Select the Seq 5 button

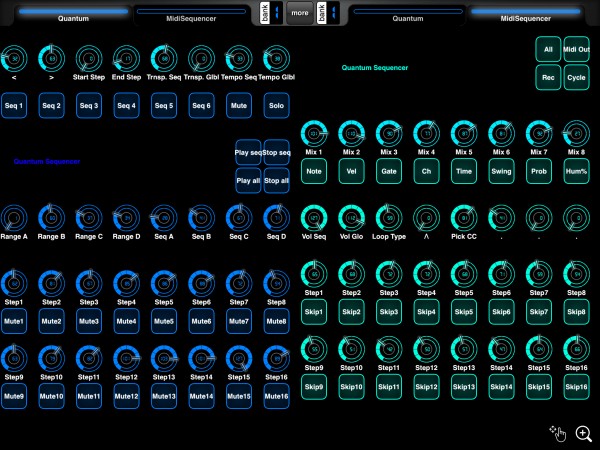pos(164,105)
